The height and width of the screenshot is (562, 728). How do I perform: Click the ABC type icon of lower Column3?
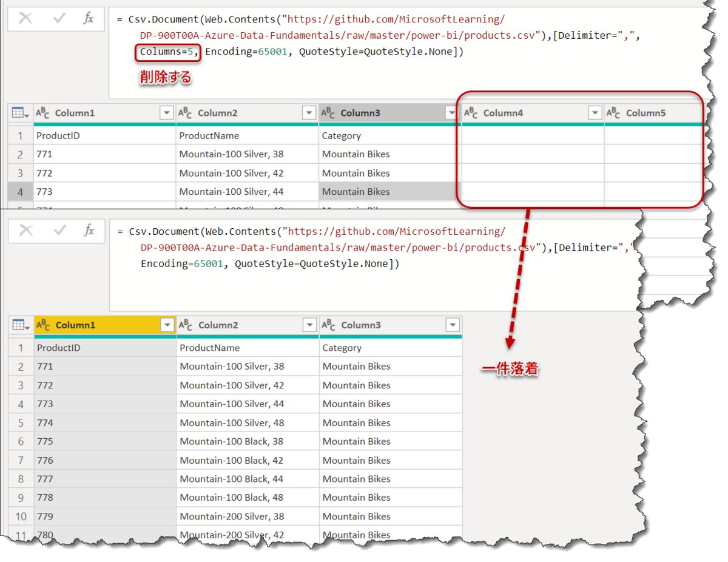coord(328,325)
